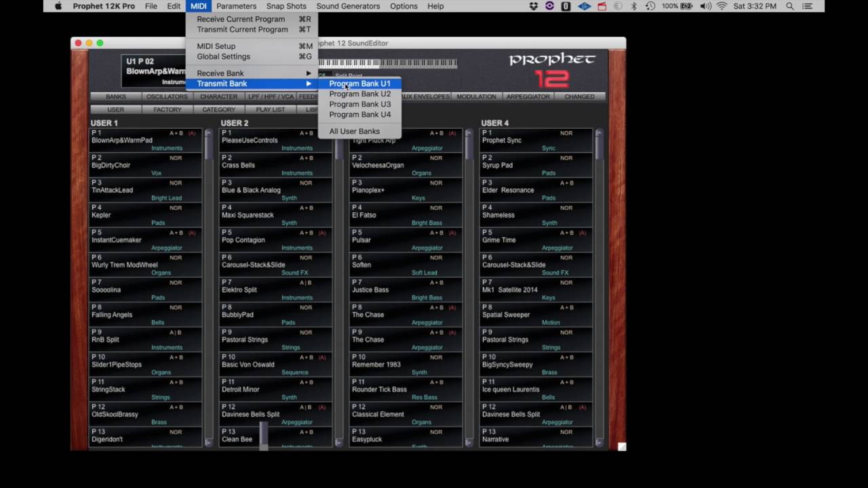The width and height of the screenshot is (868, 488).
Task: Open the Bluetooth status icon
Action: click(635, 6)
